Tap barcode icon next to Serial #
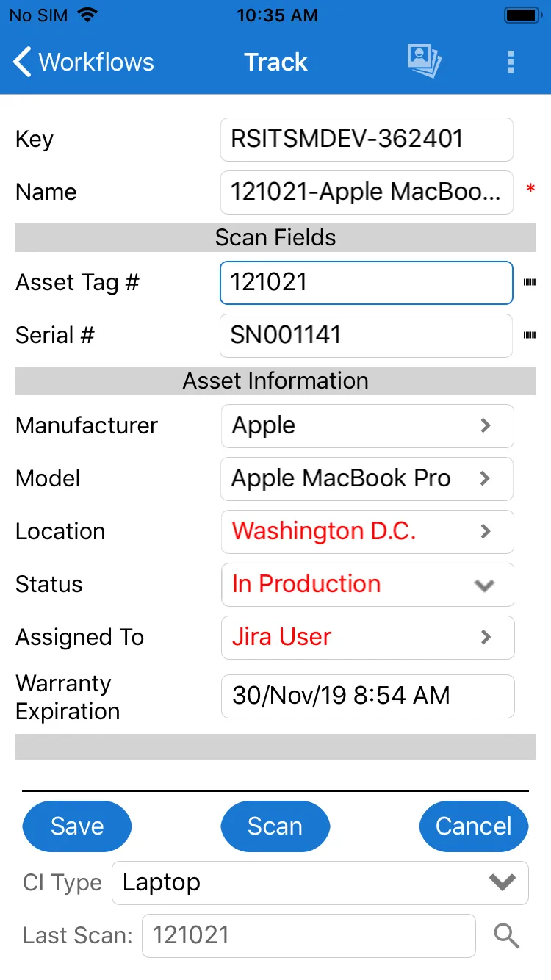 point(529,335)
